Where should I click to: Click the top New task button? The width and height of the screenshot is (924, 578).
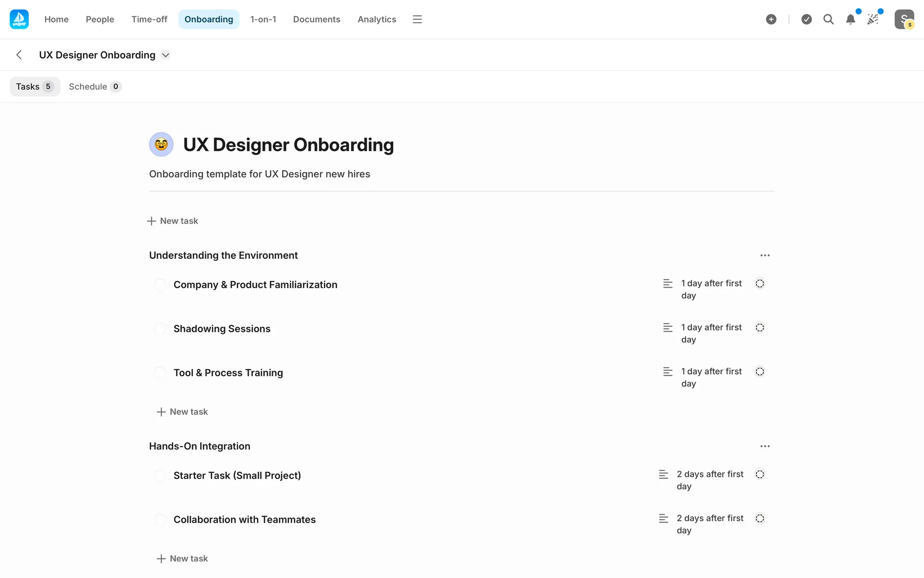point(173,221)
